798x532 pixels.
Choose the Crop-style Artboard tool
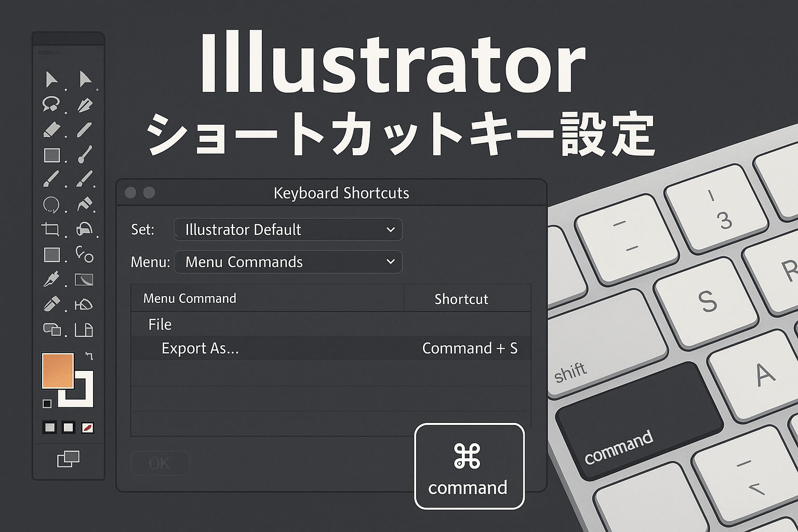click(x=50, y=229)
